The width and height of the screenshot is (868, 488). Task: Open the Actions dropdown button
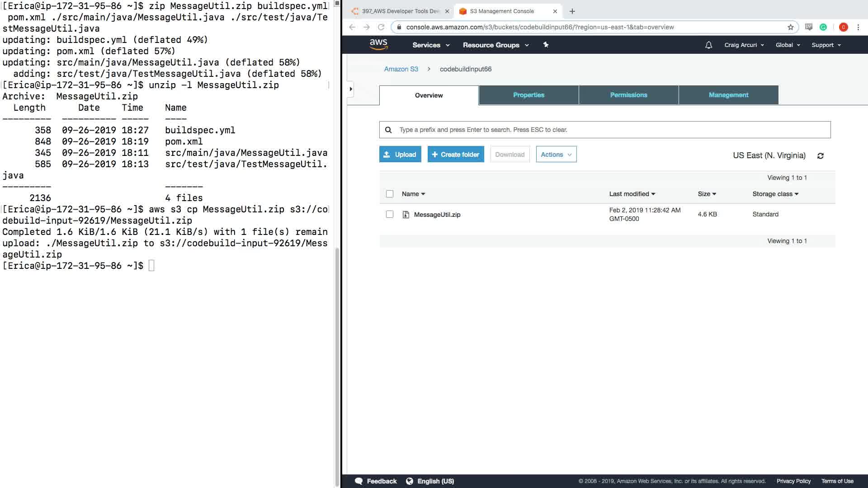(556, 155)
